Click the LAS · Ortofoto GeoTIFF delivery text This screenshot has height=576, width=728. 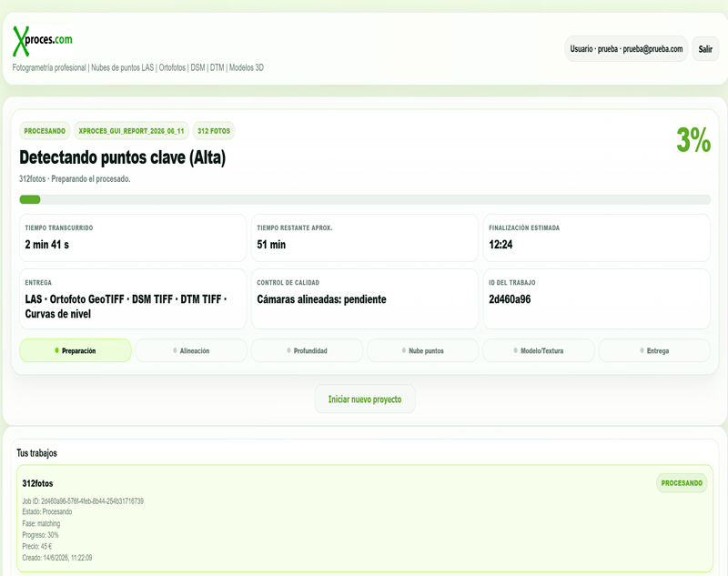(126, 307)
